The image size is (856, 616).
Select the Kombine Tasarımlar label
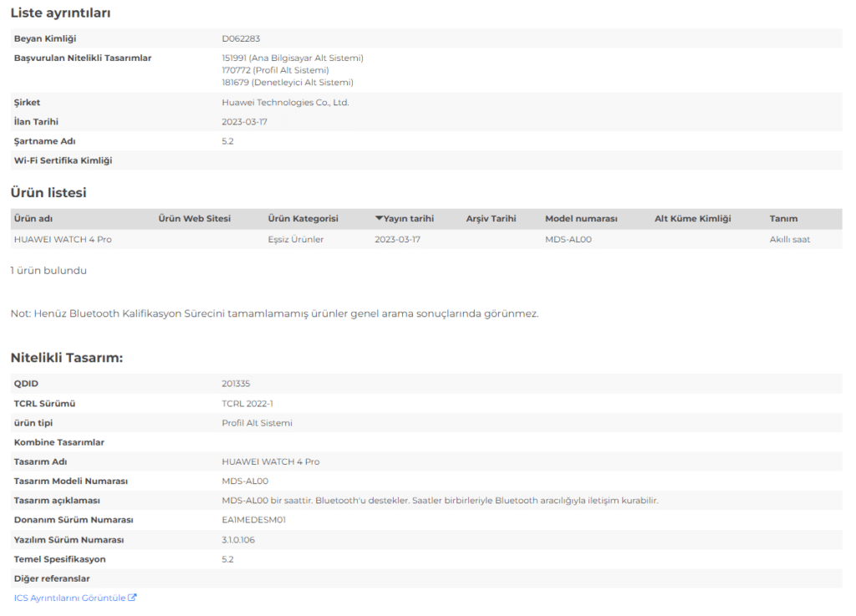[59, 442]
